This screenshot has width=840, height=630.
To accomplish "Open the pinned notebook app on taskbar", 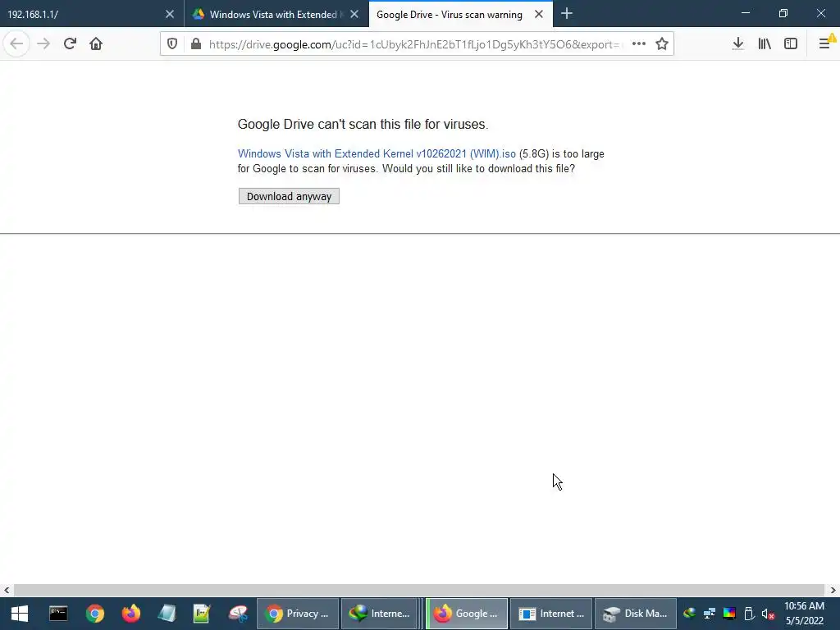I will [x=167, y=614].
